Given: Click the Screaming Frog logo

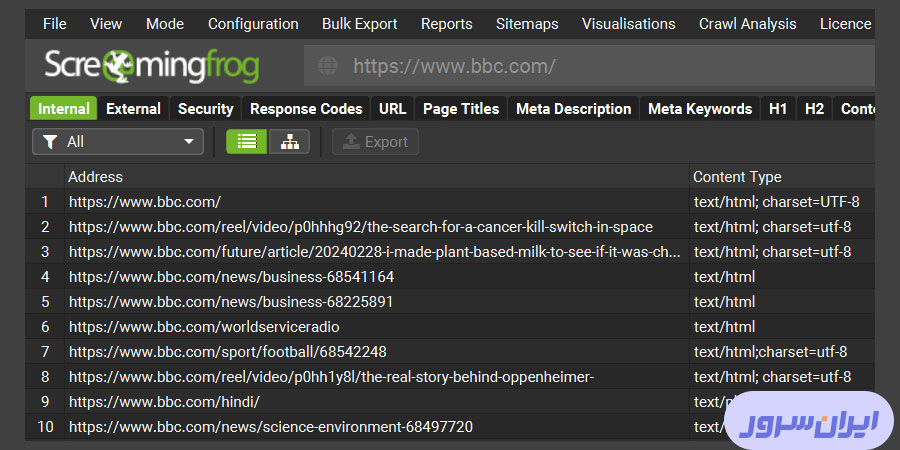Looking at the screenshot, I should 151,67.
